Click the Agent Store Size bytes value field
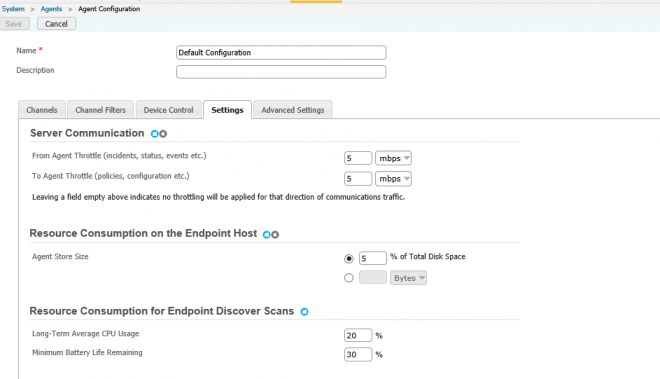This screenshot has height=379, width=660. click(x=373, y=278)
